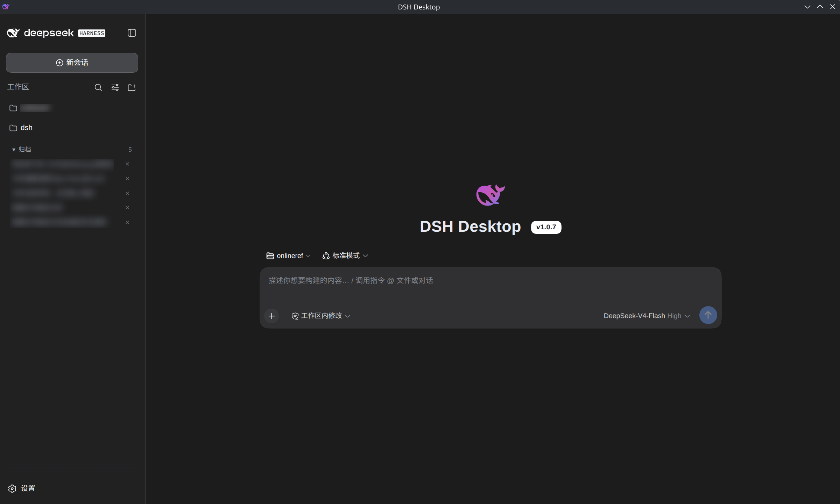Search workspaces with the magnifier icon
840x504 pixels.
pyautogui.click(x=98, y=87)
